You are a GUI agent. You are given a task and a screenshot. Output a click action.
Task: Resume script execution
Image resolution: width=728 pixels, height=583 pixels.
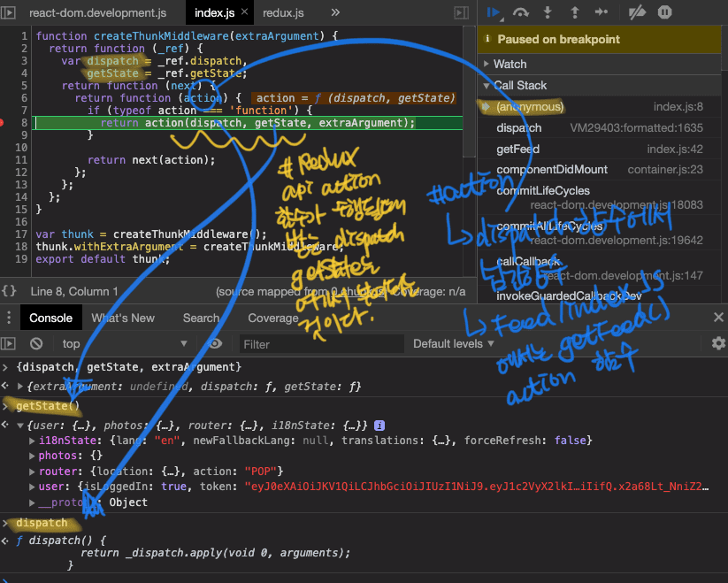tap(494, 12)
